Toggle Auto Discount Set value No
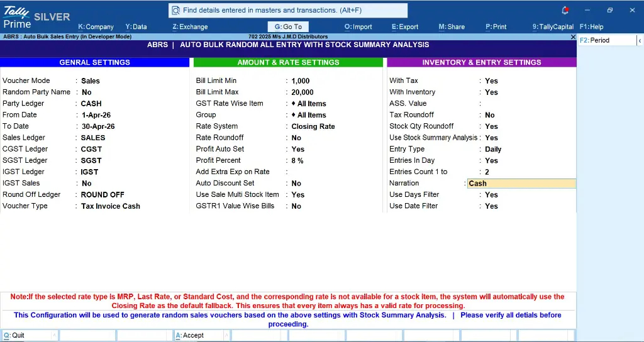Image resolution: width=644 pixels, height=342 pixels. 296,184
